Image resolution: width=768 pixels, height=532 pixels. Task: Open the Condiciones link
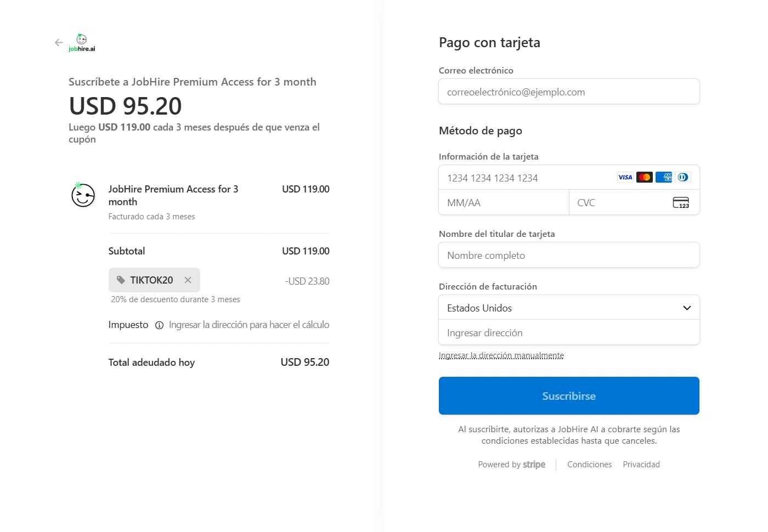coord(589,465)
